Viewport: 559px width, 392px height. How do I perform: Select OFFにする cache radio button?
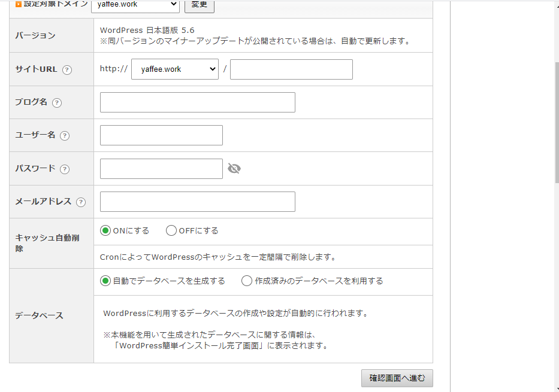pos(171,230)
